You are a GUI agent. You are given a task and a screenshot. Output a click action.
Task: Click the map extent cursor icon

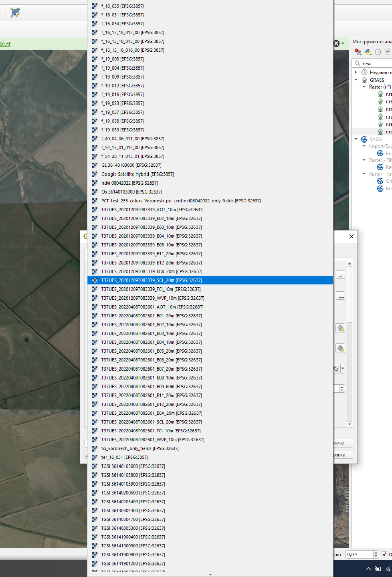(x=336, y=369)
